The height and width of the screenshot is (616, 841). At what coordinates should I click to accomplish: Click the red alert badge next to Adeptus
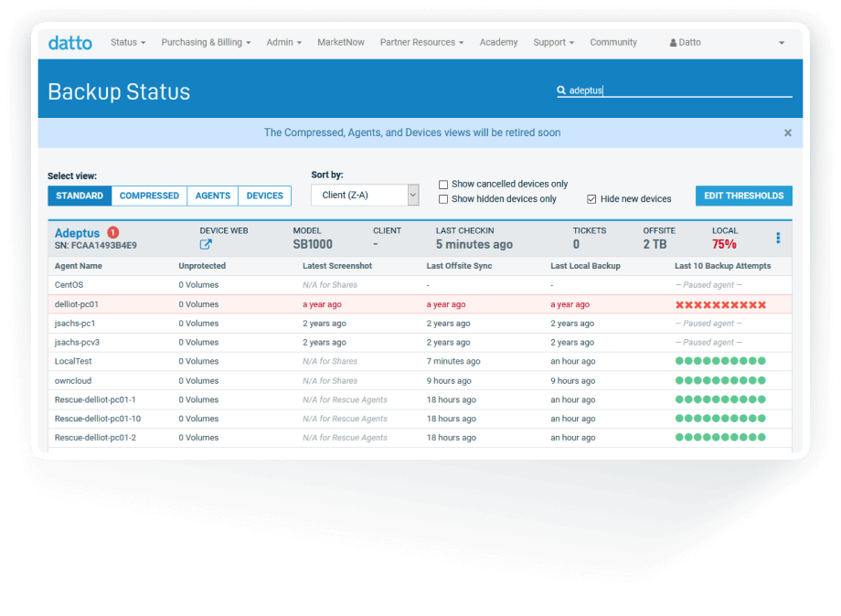[113, 233]
